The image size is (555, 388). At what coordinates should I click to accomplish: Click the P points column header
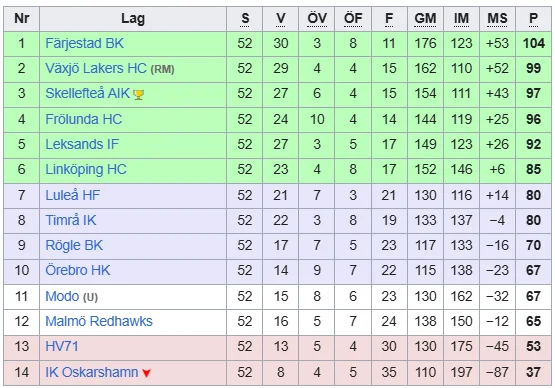(x=533, y=18)
